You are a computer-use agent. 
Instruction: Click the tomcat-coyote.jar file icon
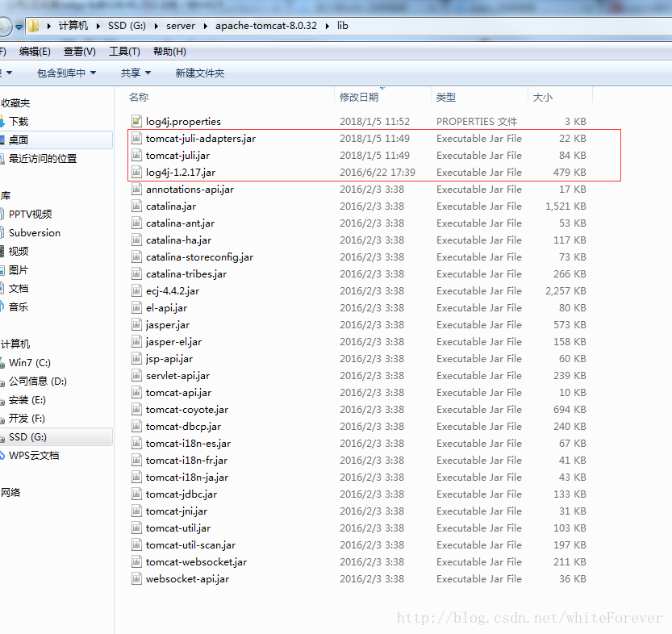pyautogui.click(x=136, y=409)
